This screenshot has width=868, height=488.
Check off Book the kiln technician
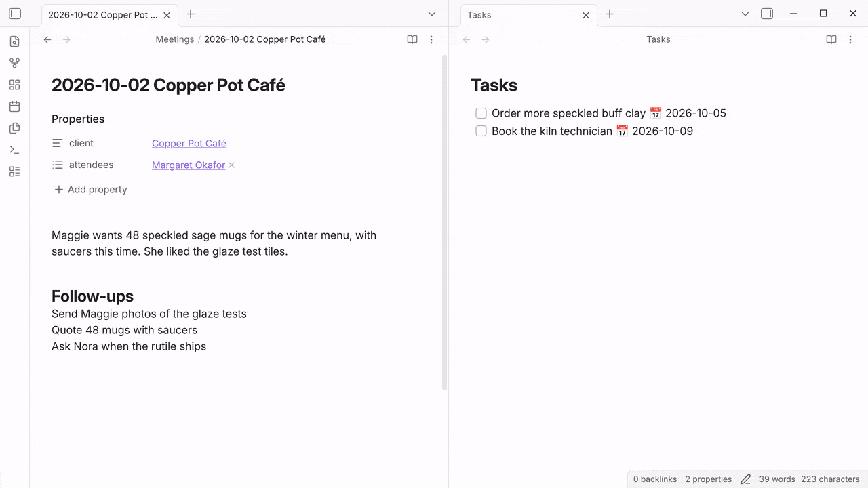tap(481, 131)
